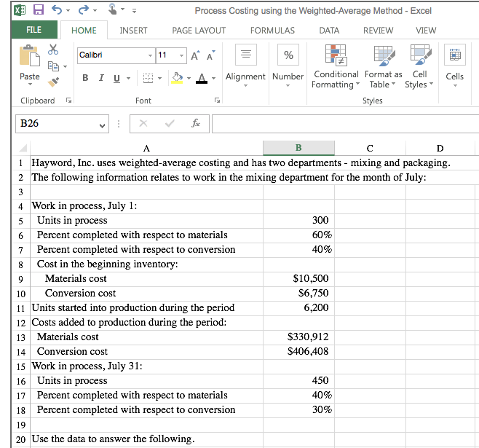Click the Format Painter brush icon
This screenshot has height=448, width=479.
(x=53, y=82)
